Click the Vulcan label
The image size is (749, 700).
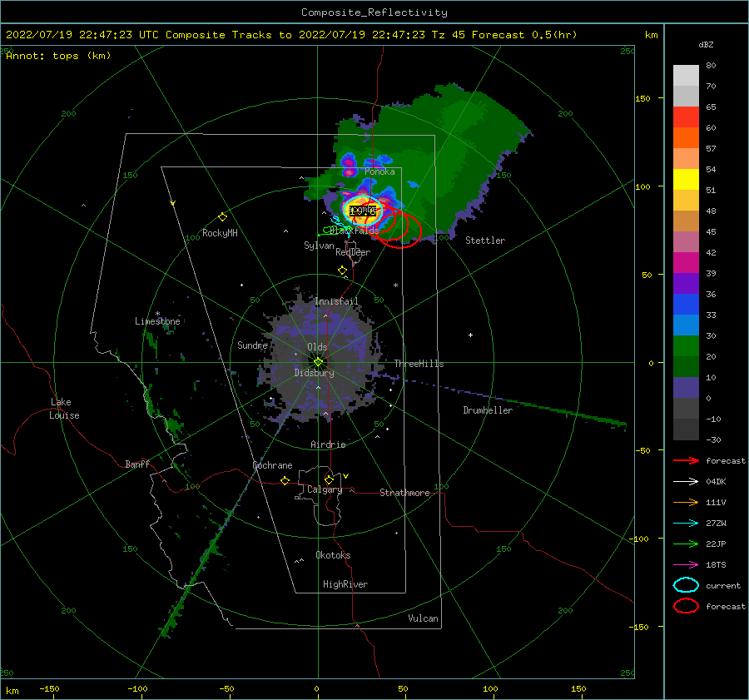(424, 618)
